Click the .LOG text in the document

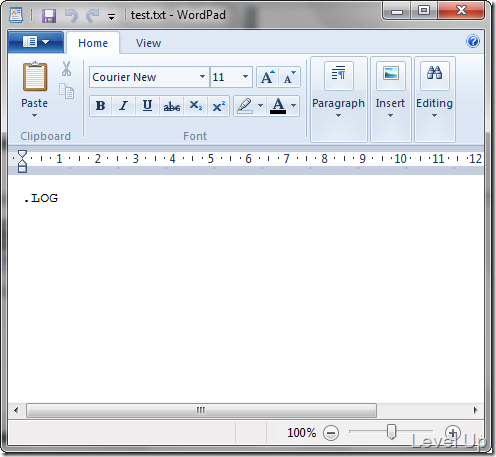pos(41,198)
